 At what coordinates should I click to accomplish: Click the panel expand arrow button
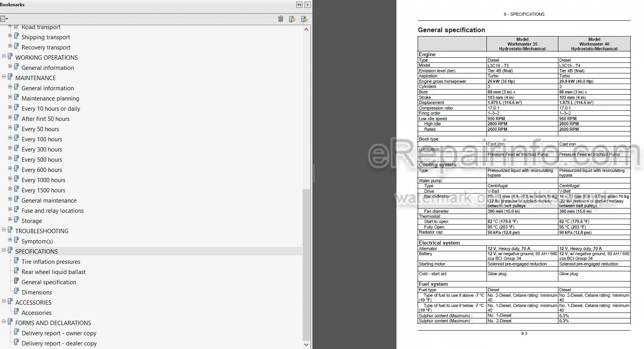[308, 5]
